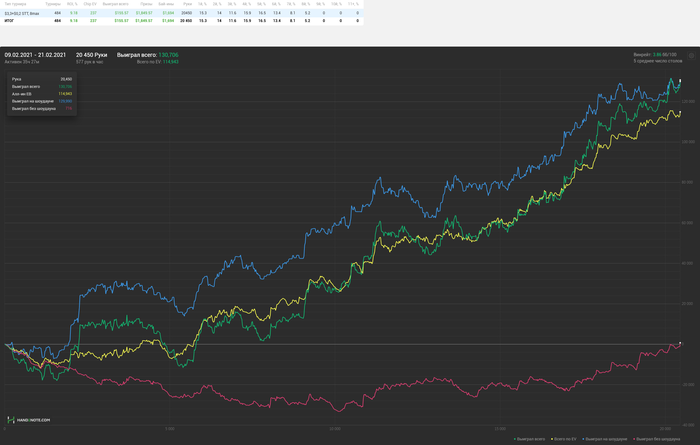Viewport: 700px width, 445px height.
Task: Select the 'ИТОГ' total row label
Action: (9, 21)
